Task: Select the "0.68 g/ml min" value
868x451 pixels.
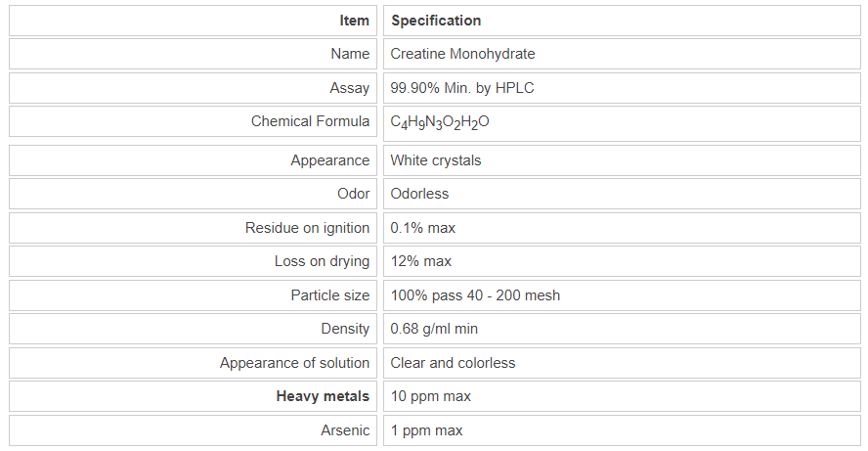Action: point(434,329)
